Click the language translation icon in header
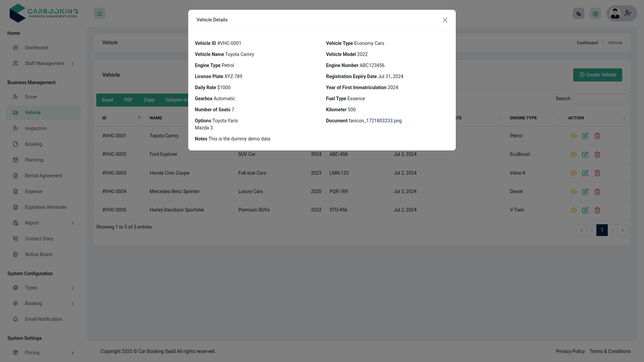The height and width of the screenshot is (362, 644). pos(578,13)
